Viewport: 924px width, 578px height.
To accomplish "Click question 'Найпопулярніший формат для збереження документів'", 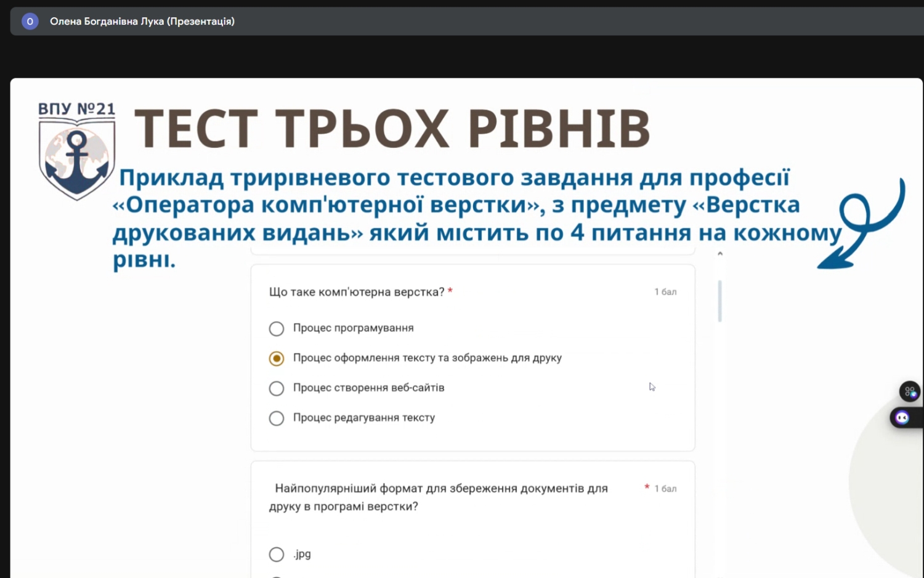I will [x=439, y=497].
